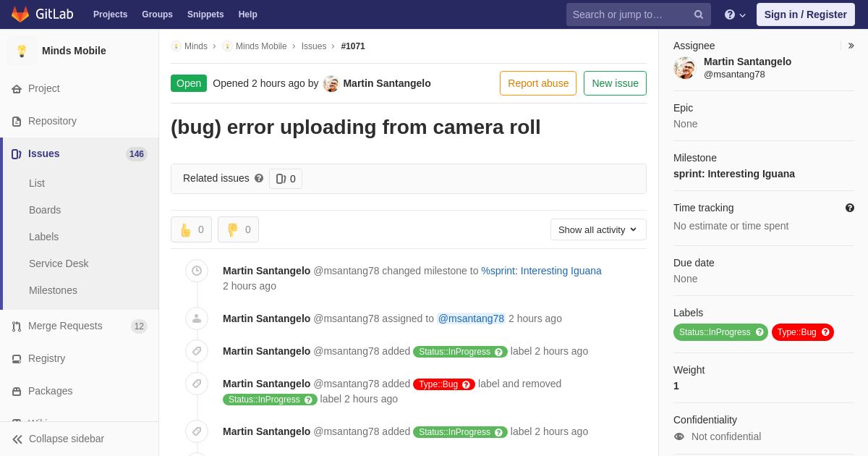Click the New issue button
Viewport: 868px width, 456px height.
tap(615, 83)
